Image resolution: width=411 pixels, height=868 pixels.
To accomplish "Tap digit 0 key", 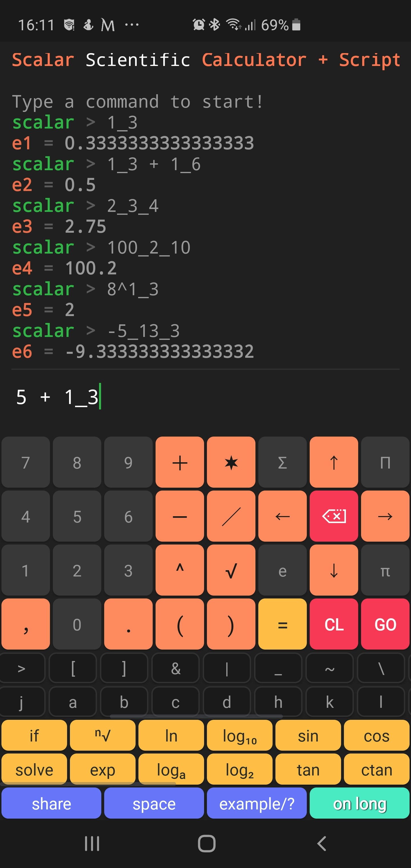I will [77, 624].
